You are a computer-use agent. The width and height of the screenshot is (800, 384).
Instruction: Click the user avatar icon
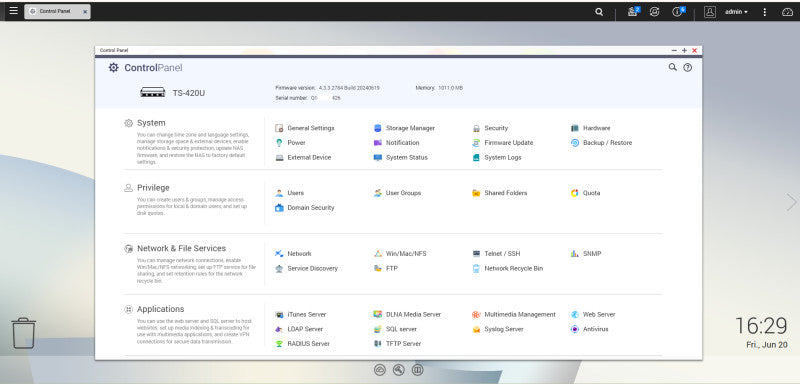[710, 12]
